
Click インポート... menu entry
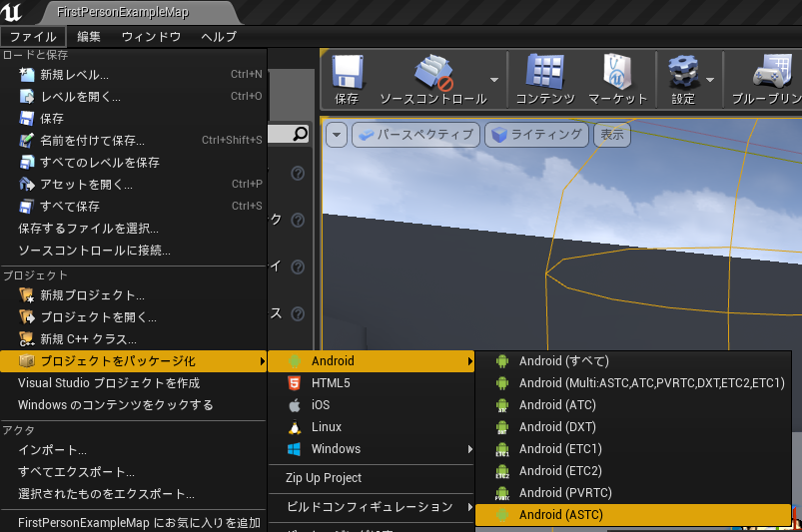click(x=134, y=450)
